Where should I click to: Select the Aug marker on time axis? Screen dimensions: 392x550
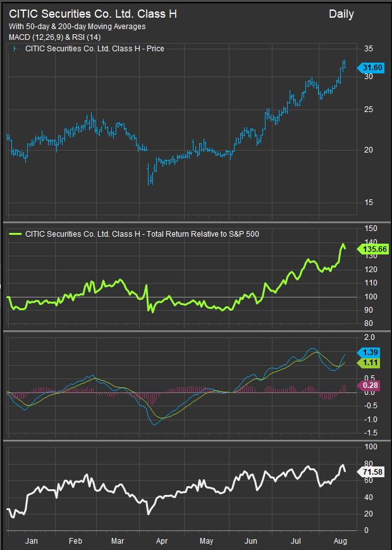click(340, 542)
